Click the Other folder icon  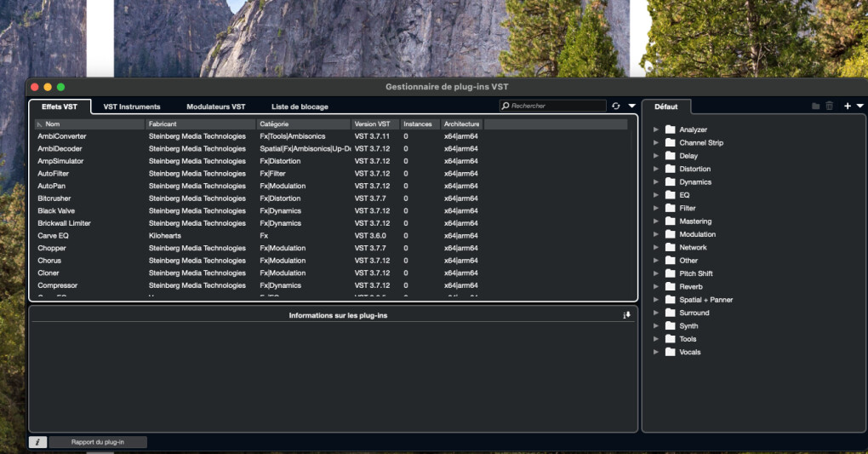click(671, 260)
